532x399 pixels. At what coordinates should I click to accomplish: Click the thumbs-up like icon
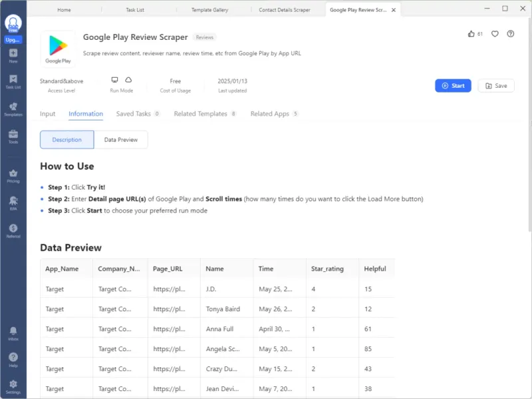pyautogui.click(x=471, y=34)
